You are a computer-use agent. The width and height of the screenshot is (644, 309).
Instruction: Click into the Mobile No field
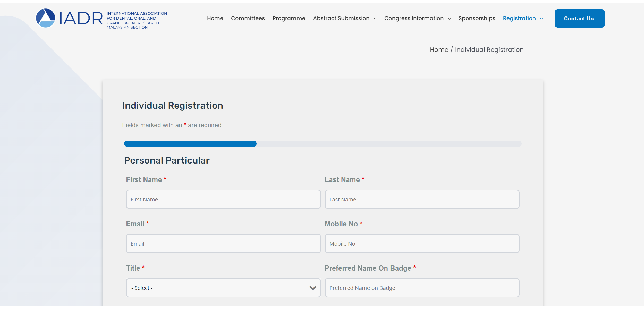point(422,244)
